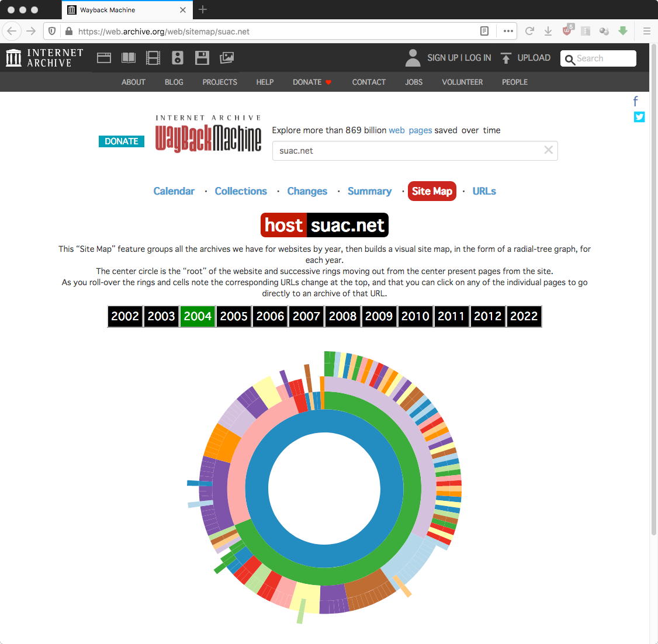The height and width of the screenshot is (644, 658).
Task: Follow the 'web' link
Action: pyautogui.click(x=397, y=130)
